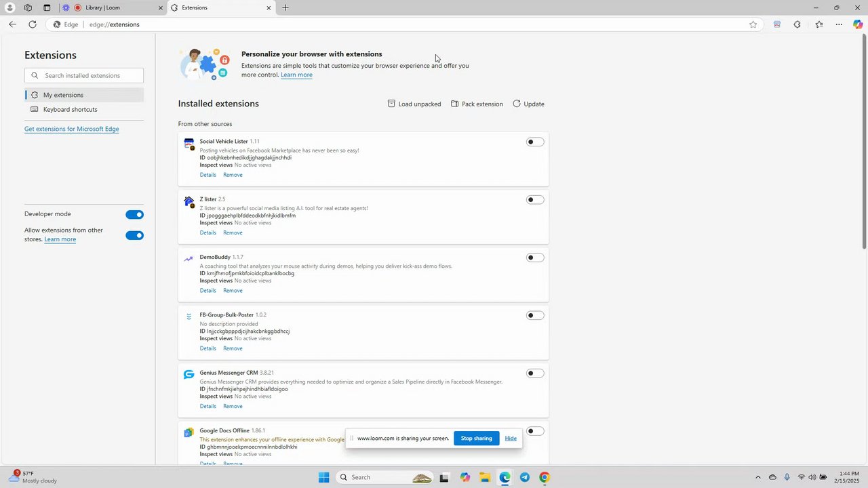Image resolution: width=868 pixels, height=488 pixels.
Task: Click the DemoBuddy extension icon
Action: coord(189,259)
